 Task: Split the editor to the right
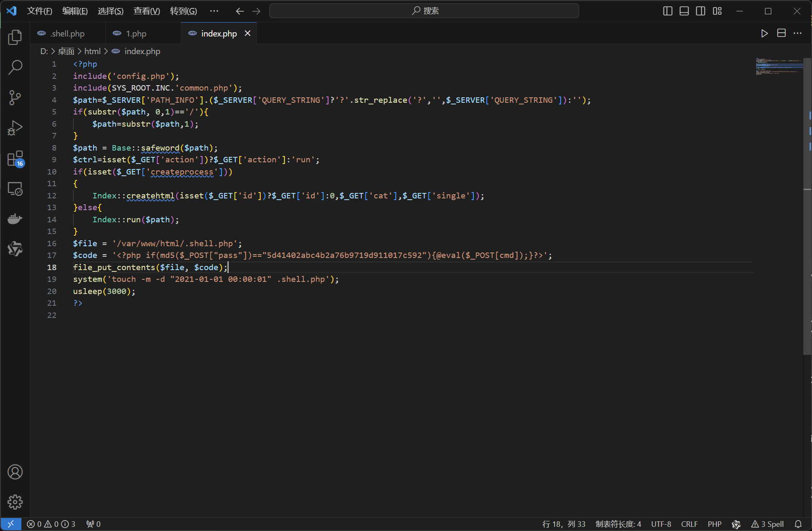coord(781,34)
